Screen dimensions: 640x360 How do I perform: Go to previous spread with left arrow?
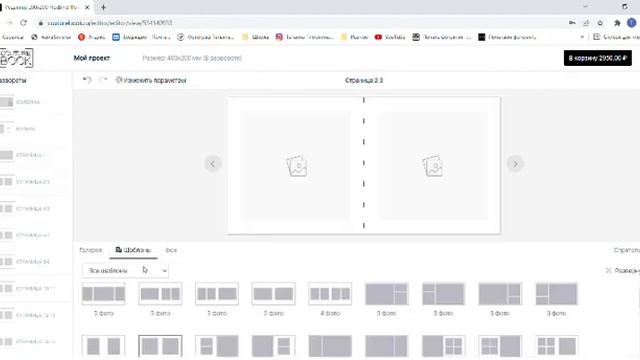[213, 164]
